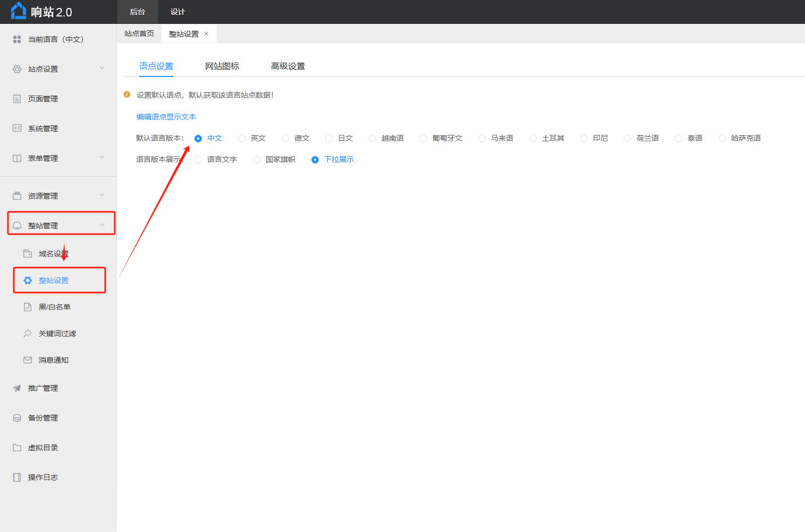Click the folder icon for 虚拟目录
The width and height of the screenshot is (805, 532).
pyautogui.click(x=17, y=448)
